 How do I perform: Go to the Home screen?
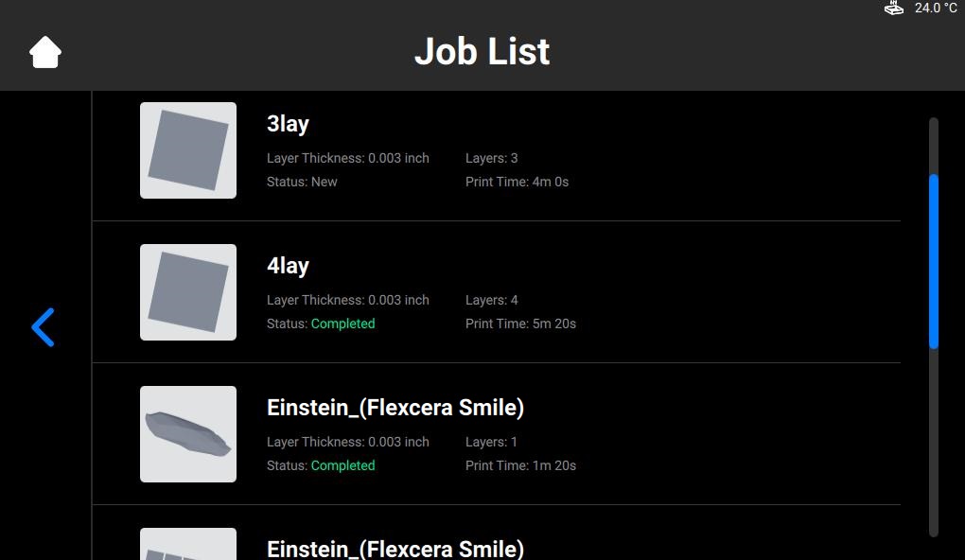44,52
